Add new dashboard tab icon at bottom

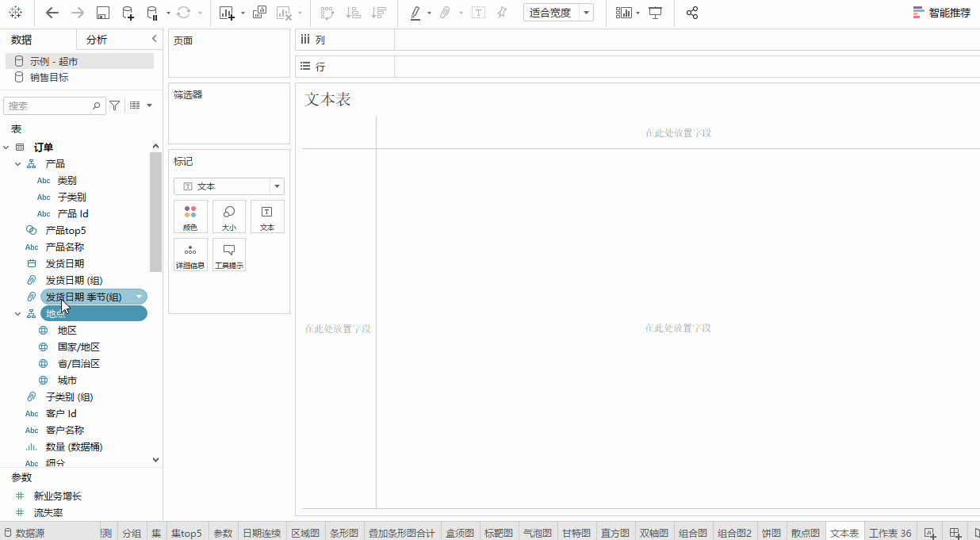click(x=955, y=533)
